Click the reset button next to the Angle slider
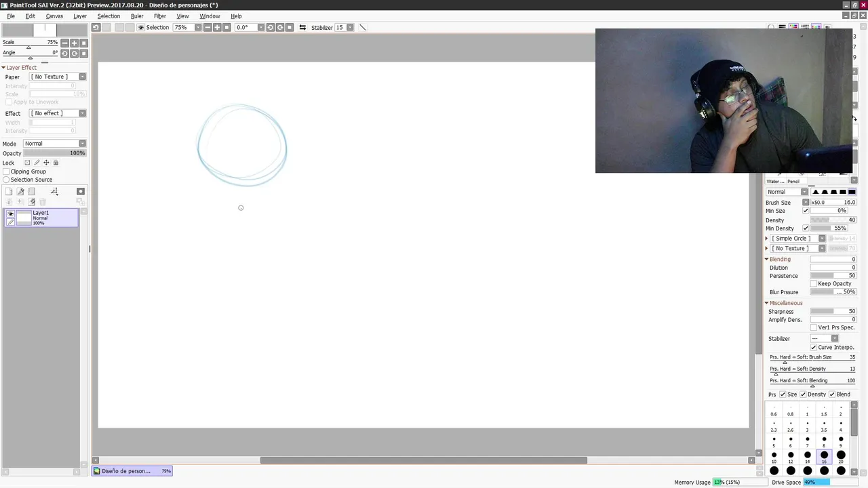 tap(83, 54)
